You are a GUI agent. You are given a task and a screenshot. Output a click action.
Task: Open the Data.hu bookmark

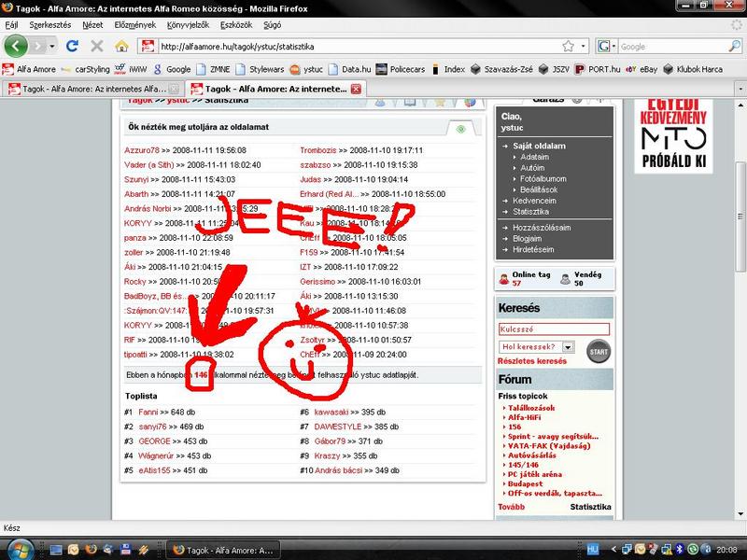pyautogui.click(x=349, y=69)
